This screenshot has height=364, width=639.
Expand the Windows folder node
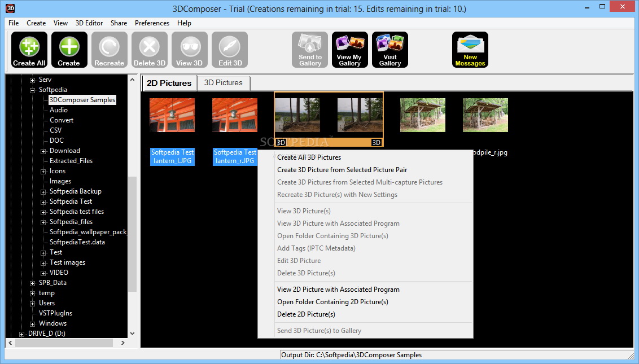[33, 323]
